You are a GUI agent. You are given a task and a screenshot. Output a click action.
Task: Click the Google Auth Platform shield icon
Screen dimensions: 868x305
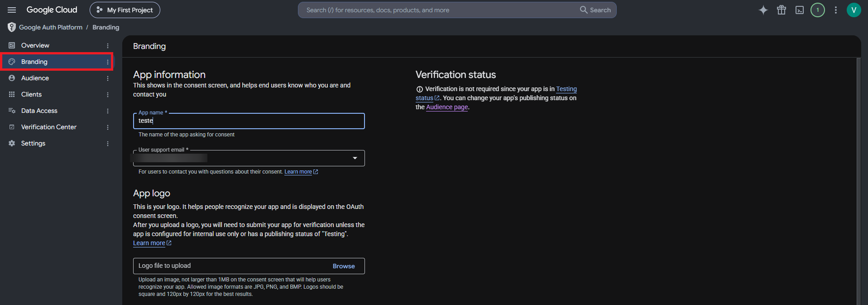pos(12,27)
